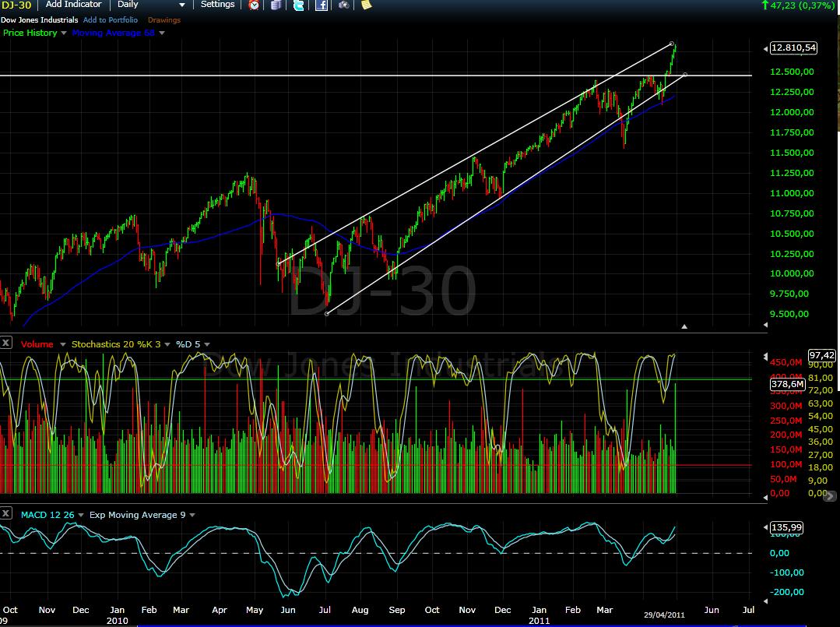Open the Settings menu
This screenshot has width=840, height=627.
[x=217, y=5]
